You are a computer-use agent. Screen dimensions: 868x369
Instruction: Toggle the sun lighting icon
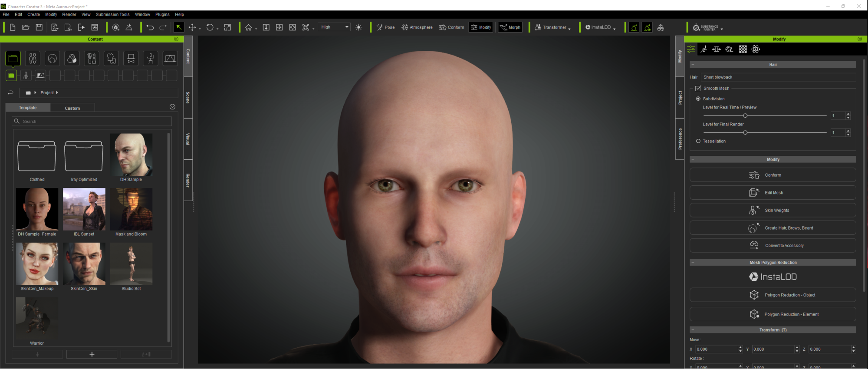click(x=358, y=27)
